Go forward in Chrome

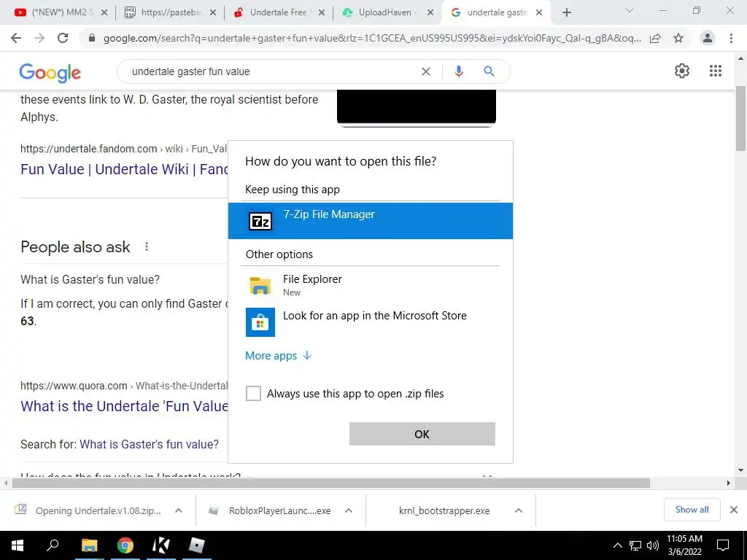(39, 38)
